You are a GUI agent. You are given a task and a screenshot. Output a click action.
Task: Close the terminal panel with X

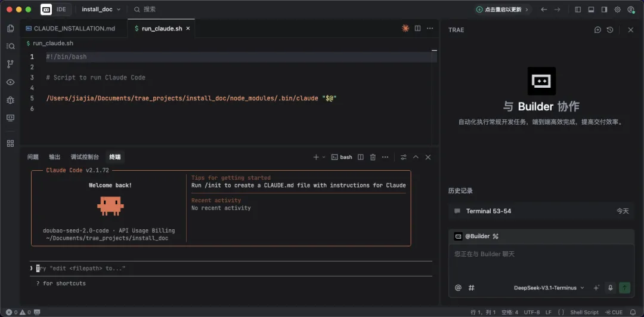coord(428,157)
